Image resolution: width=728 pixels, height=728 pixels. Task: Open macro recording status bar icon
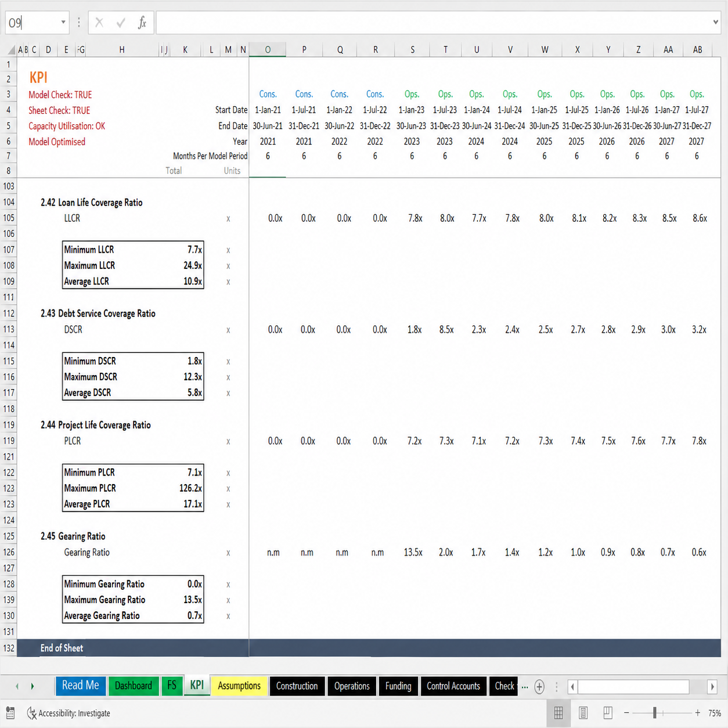click(10, 713)
